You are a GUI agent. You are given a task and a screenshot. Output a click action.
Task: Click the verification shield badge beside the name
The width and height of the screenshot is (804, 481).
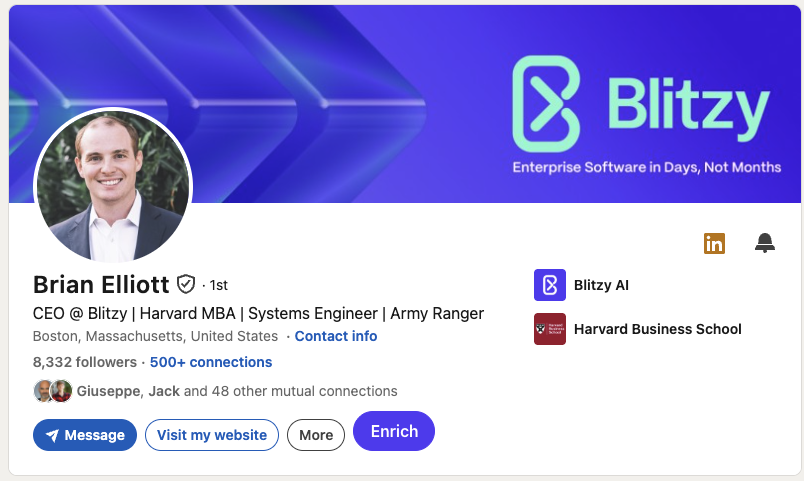coord(186,284)
